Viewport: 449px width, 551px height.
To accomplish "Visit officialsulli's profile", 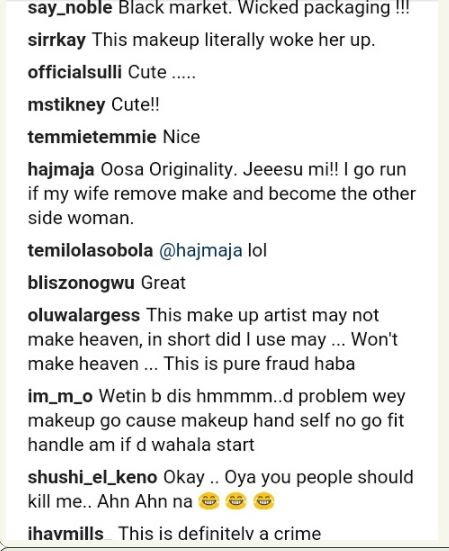I will click(75, 72).
